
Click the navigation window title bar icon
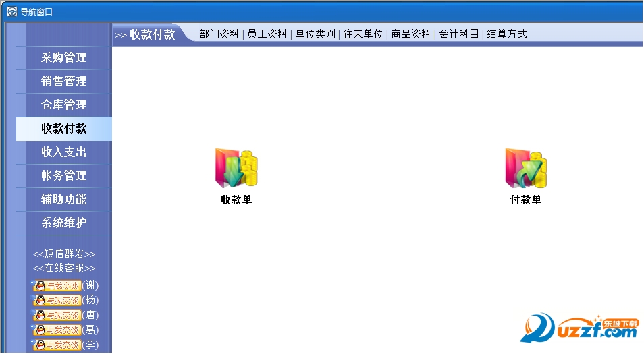[12, 11]
